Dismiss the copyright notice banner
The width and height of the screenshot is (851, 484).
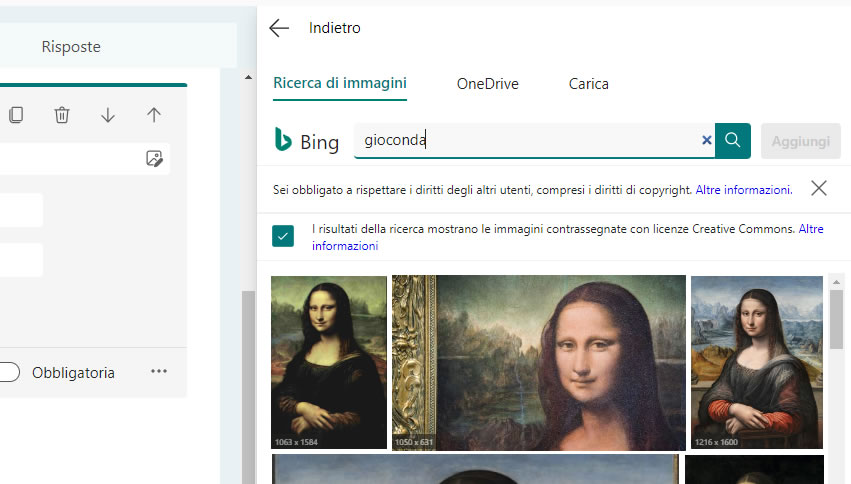819,188
